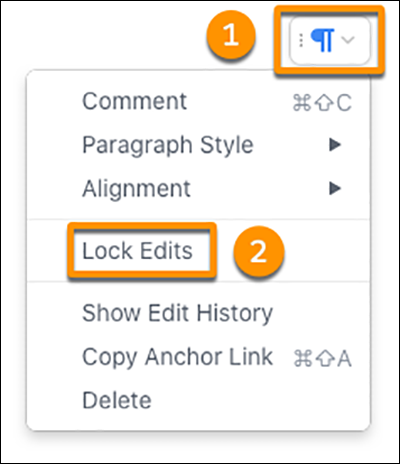
Task: Click the Shift arrow in Comment shortcut
Action: pyautogui.click(x=323, y=103)
